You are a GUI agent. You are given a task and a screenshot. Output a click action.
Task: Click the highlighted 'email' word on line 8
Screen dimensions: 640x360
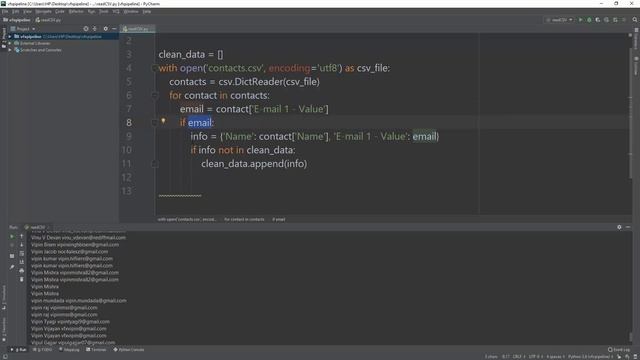point(200,122)
